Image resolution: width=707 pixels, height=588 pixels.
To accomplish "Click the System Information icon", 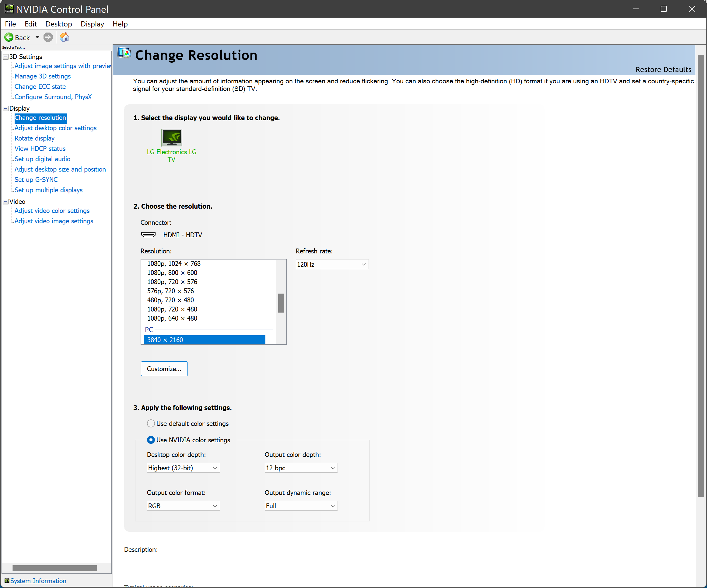I will click(6, 581).
